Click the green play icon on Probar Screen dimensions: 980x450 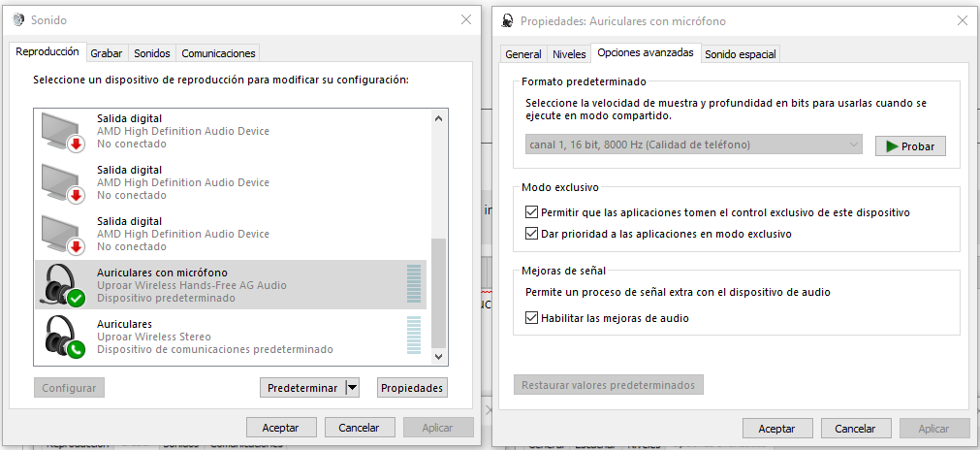[892, 146]
